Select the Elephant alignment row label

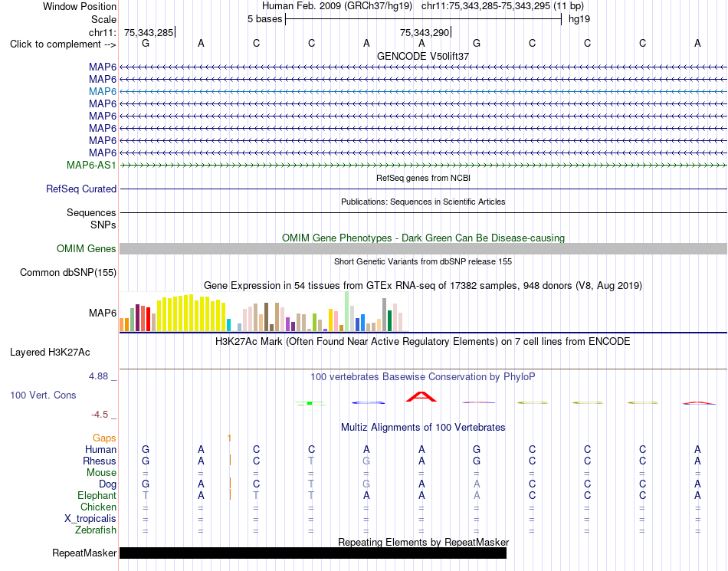tap(97, 496)
